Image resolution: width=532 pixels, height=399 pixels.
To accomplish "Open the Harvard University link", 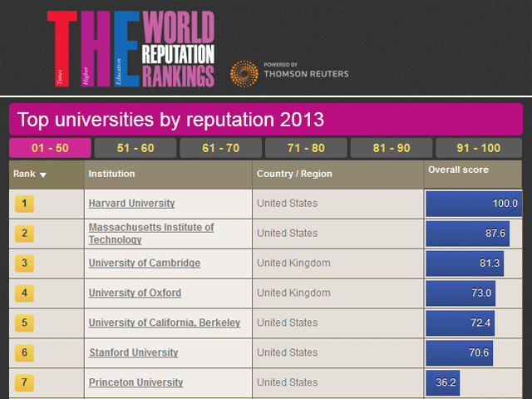I will pos(133,204).
